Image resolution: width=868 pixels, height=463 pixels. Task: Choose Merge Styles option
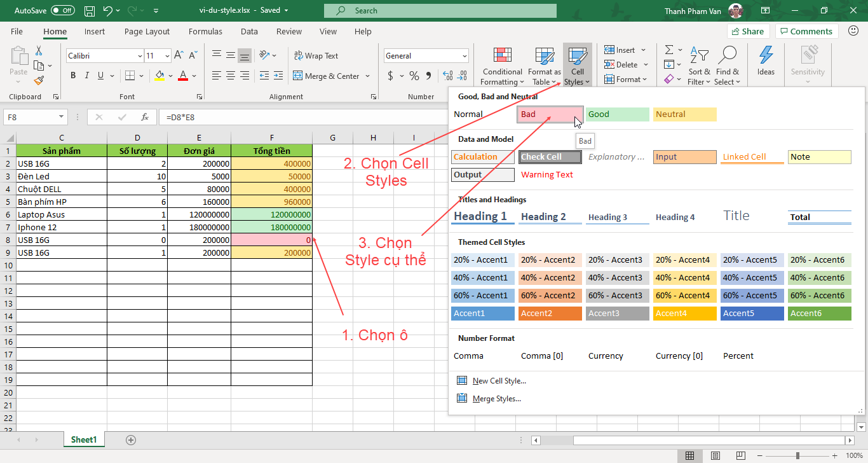pos(489,398)
